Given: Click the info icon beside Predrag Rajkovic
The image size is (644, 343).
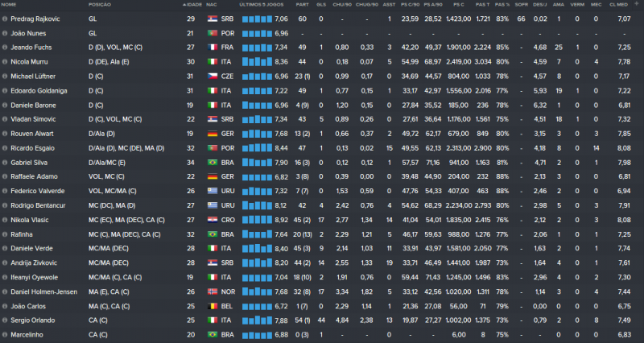Looking at the screenshot, I should click(5, 19).
